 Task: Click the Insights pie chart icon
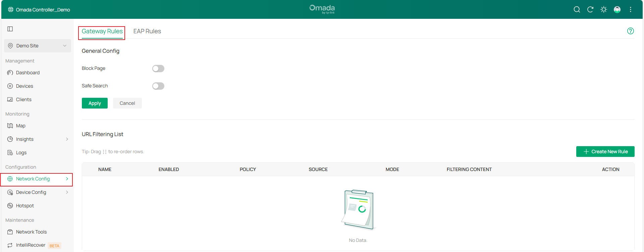coord(10,139)
